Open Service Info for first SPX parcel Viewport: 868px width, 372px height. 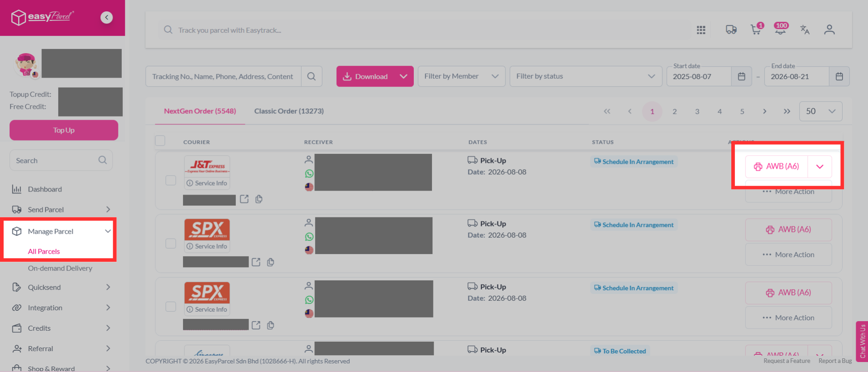point(207,246)
